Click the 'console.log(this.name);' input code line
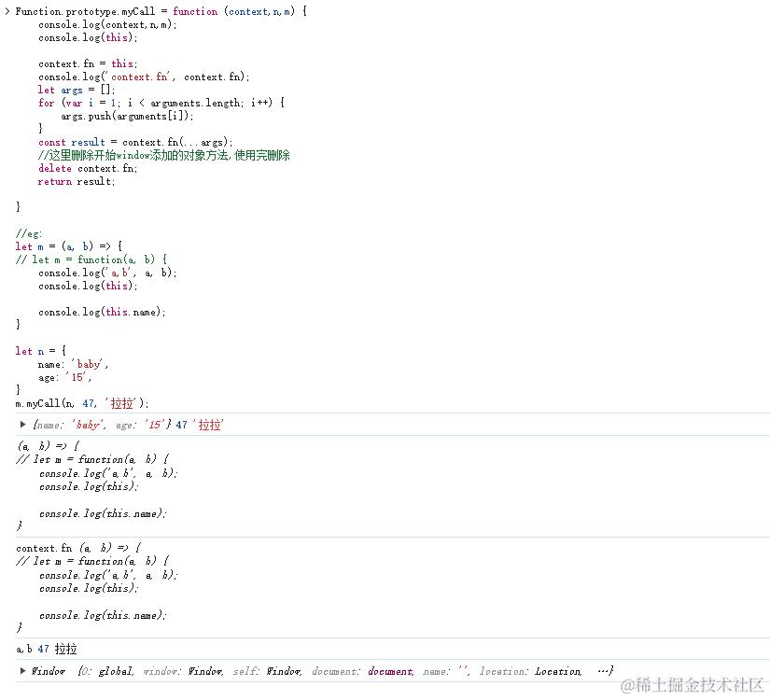This screenshot has width=770, height=700. 102,312
